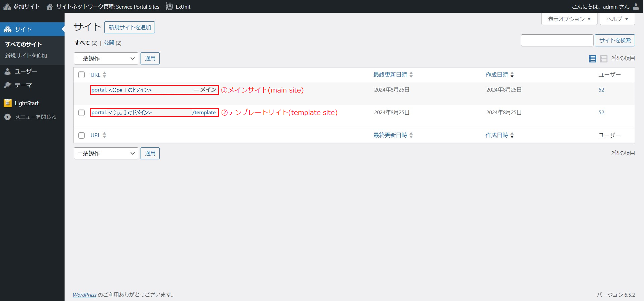Open the LightStart plugin icon

[x=7, y=103]
